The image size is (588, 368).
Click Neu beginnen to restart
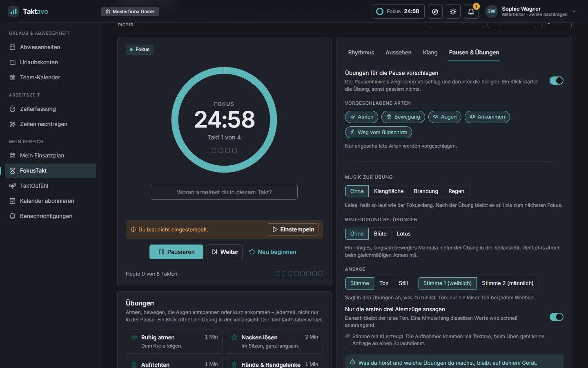(273, 252)
